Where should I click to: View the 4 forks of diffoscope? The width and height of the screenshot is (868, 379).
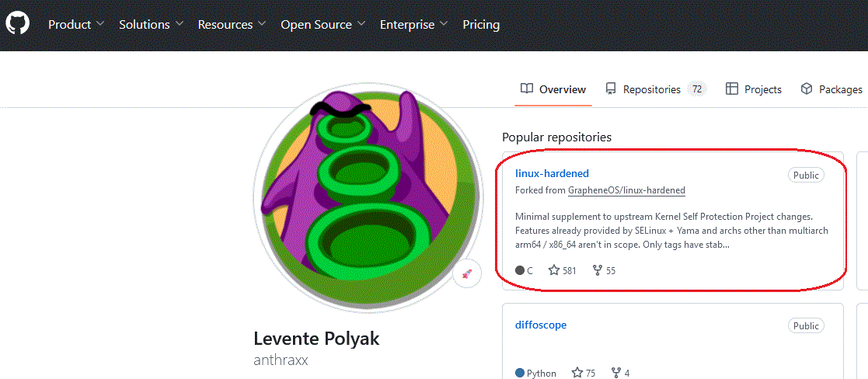click(620, 373)
